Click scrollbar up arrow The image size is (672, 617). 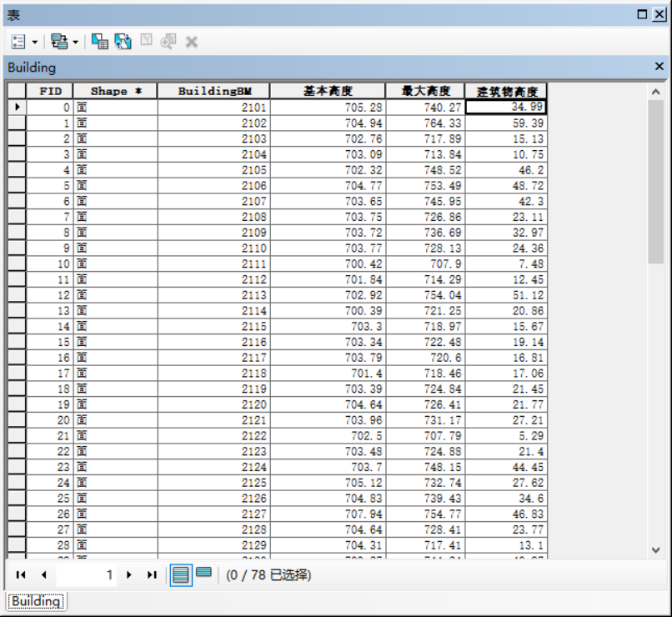pyautogui.click(x=655, y=91)
